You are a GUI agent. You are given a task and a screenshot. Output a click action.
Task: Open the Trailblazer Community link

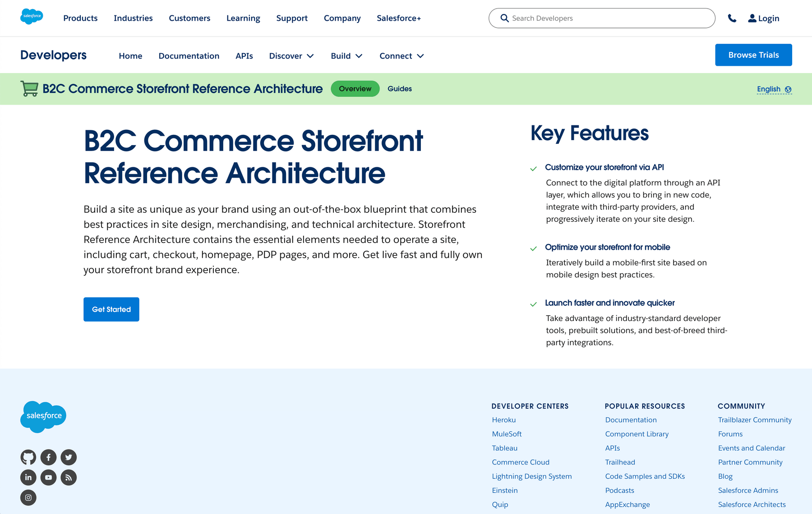click(x=755, y=420)
